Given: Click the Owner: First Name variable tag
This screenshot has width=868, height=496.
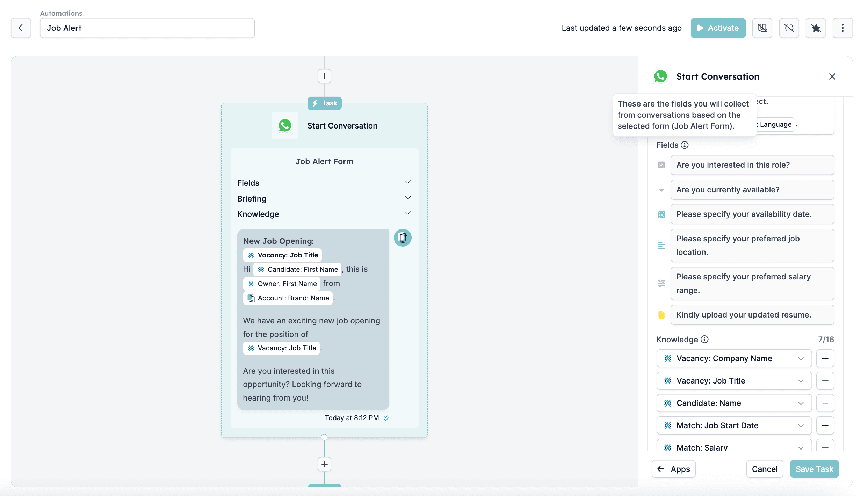Looking at the screenshot, I should pyautogui.click(x=282, y=284).
